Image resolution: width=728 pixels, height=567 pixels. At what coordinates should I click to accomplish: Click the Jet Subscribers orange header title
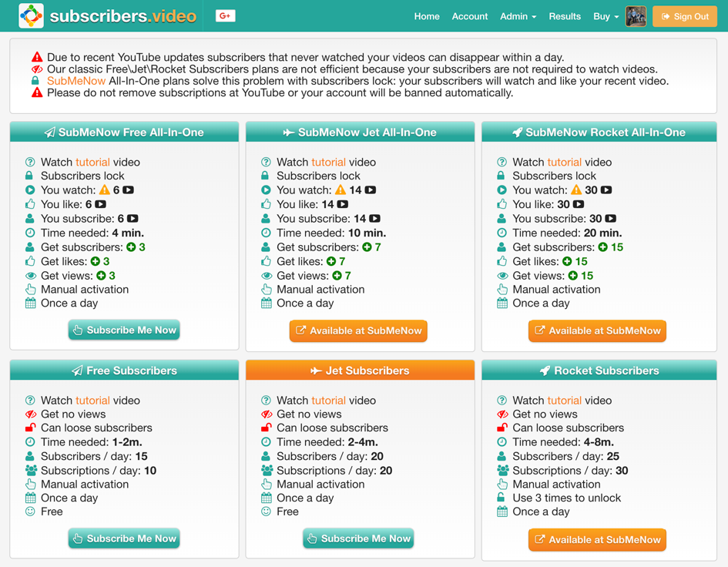coord(367,371)
